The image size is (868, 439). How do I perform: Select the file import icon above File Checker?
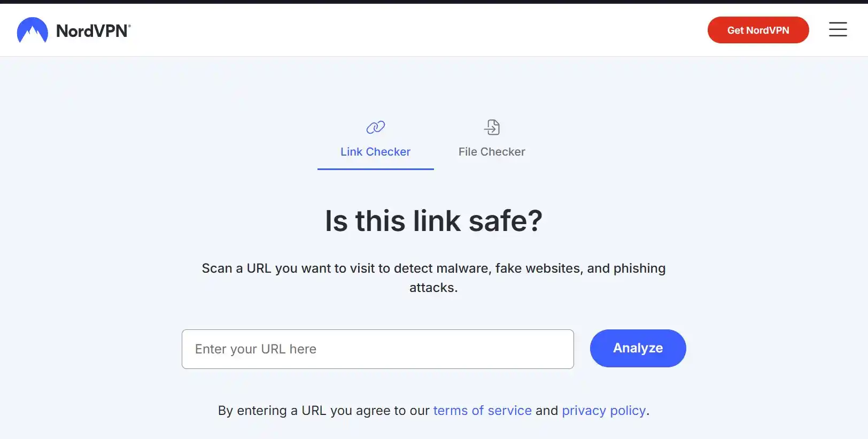(492, 127)
